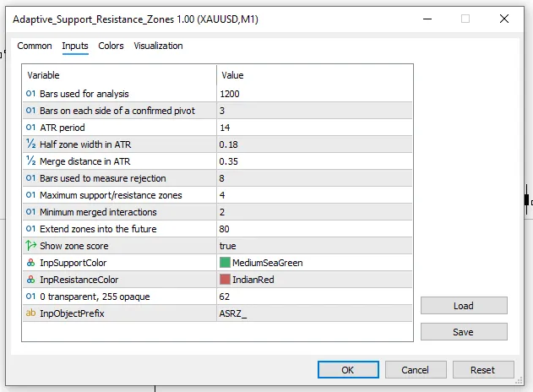The height and width of the screenshot is (392, 533).
Task: Select the 'InpSupportColor' label
Action: pyautogui.click(x=73, y=263)
